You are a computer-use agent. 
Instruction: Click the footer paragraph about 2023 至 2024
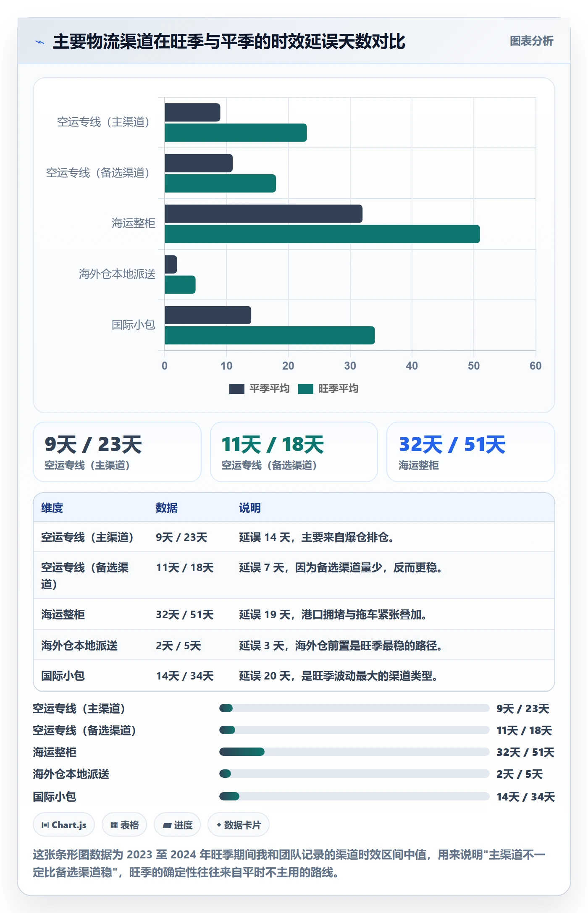pyautogui.click(x=289, y=863)
